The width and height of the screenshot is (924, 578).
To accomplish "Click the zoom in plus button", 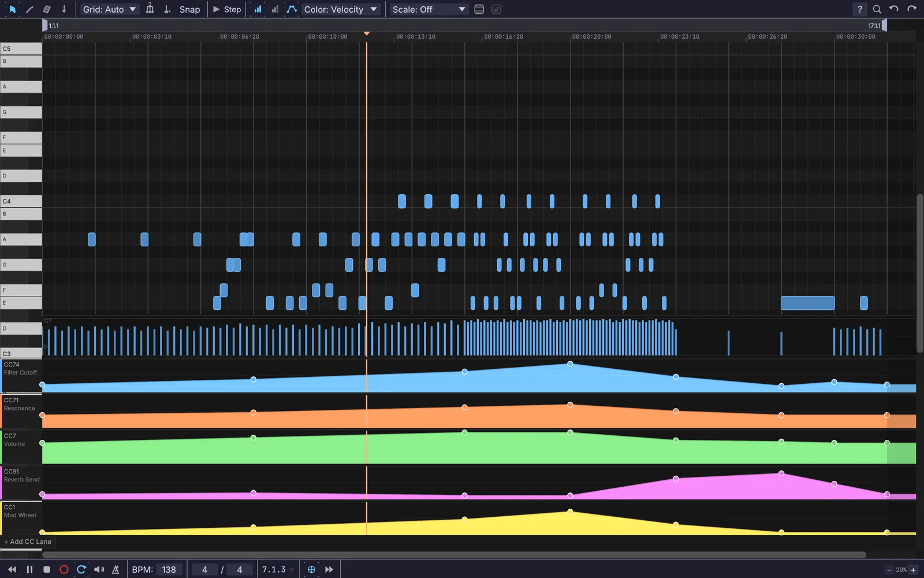I will [913, 570].
